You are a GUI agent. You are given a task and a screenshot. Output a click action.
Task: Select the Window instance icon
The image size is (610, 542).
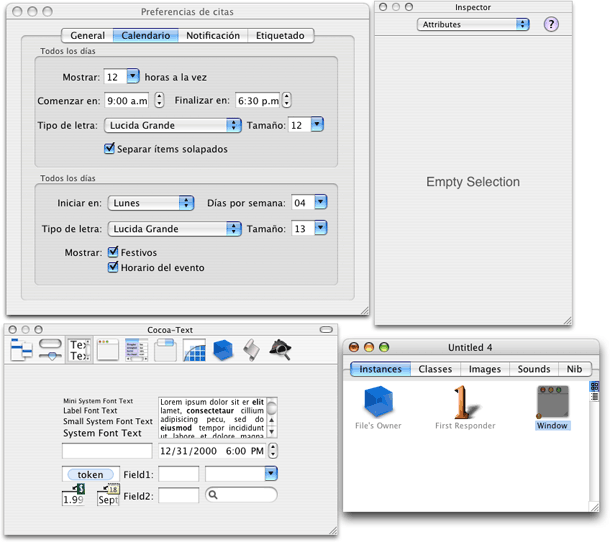click(x=552, y=402)
